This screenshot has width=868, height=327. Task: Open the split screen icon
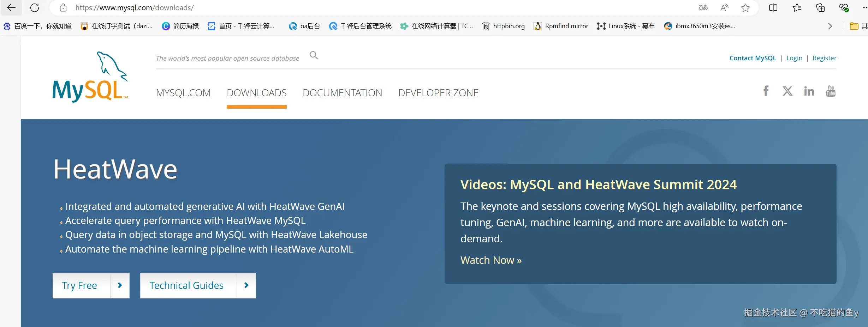(x=773, y=8)
